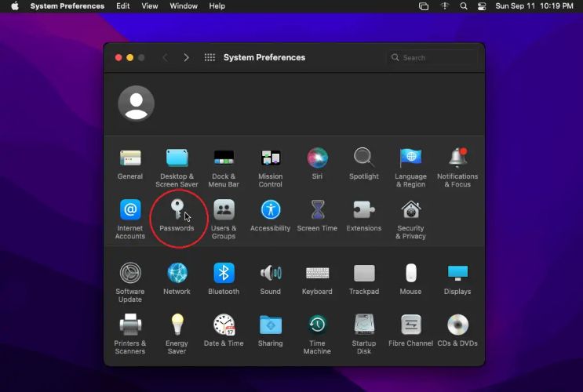Click the Search field in System Preferences
The height and width of the screenshot is (392, 583).
coord(432,57)
